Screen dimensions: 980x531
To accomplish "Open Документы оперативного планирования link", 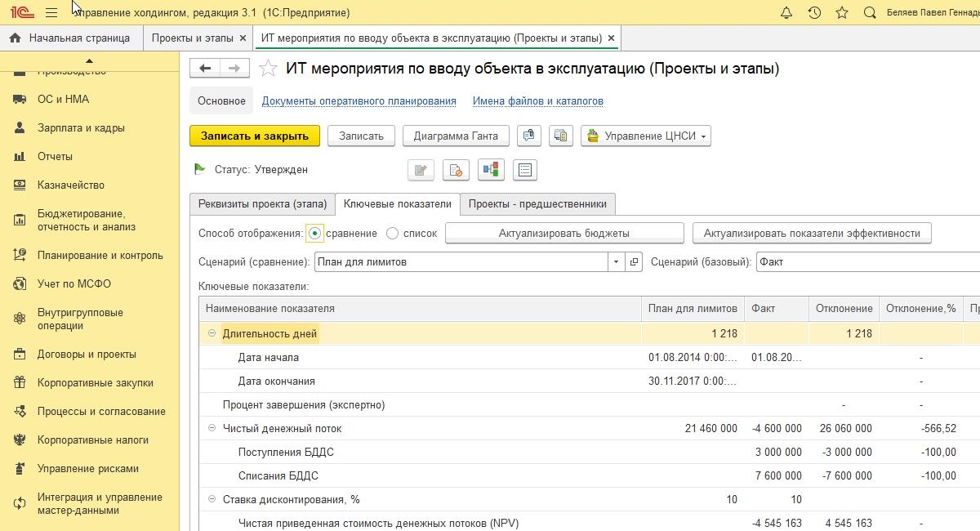I will (359, 100).
